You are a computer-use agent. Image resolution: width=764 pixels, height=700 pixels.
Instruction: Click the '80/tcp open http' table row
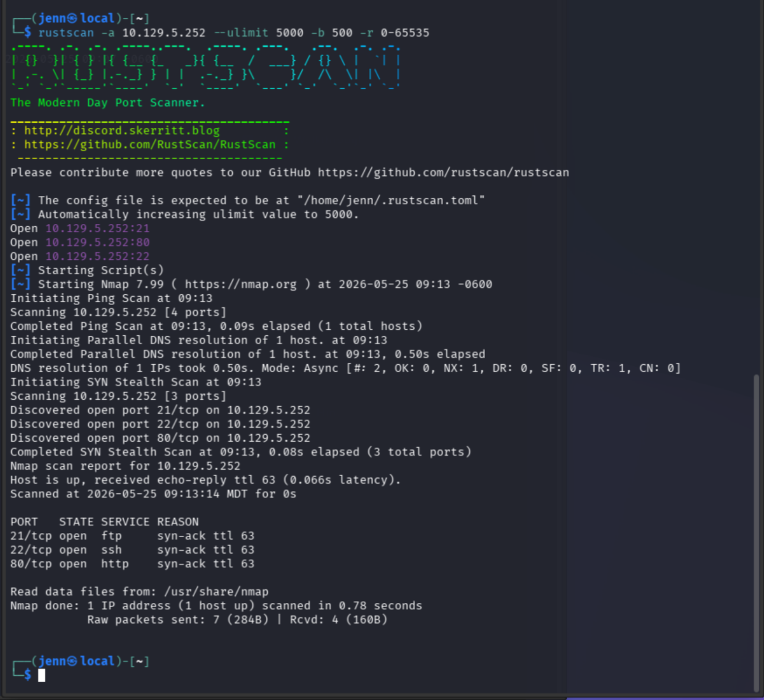click(x=132, y=564)
